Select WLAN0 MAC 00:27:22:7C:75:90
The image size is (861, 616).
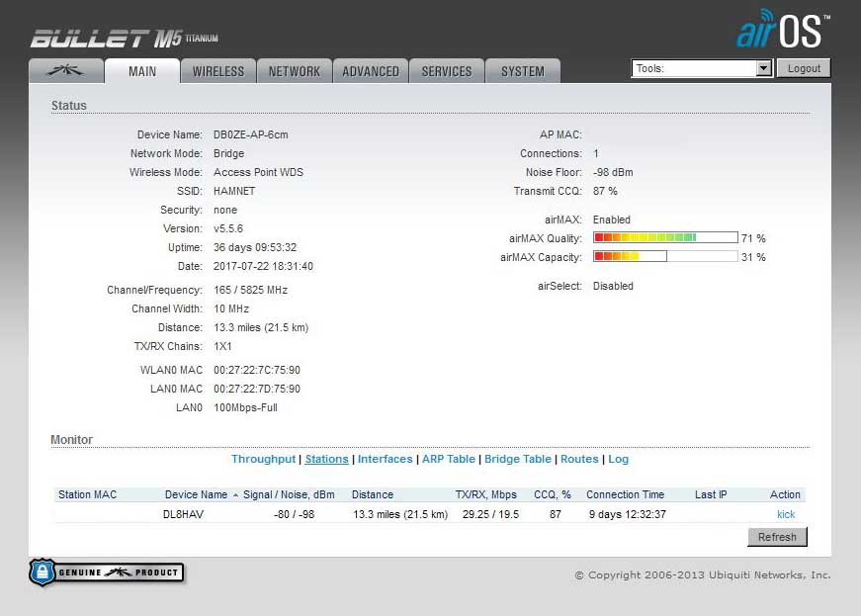(257, 370)
